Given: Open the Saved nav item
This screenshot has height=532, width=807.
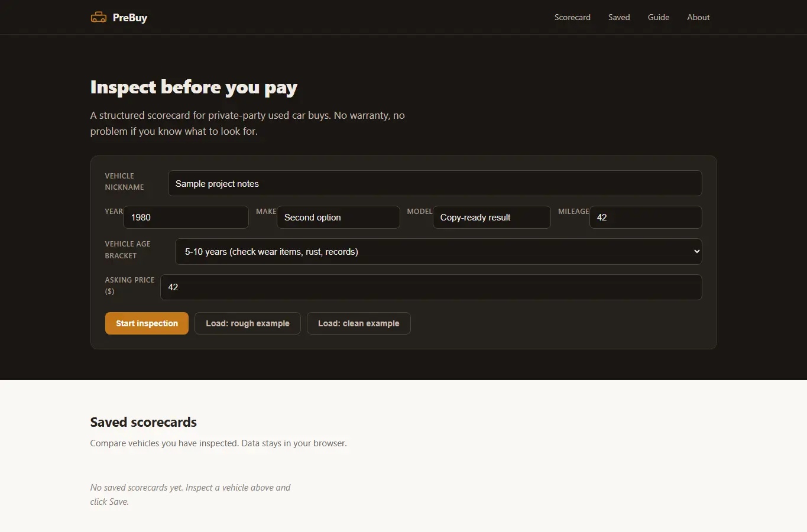Looking at the screenshot, I should pyautogui.click(x=619, y=17).
